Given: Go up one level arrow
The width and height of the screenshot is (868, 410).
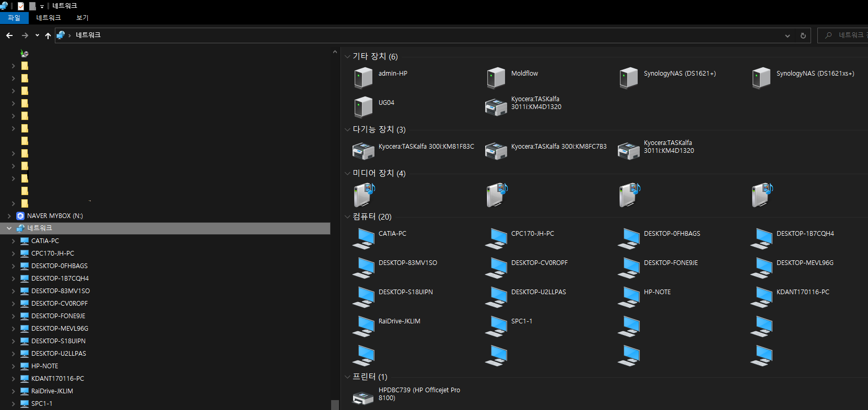Looking at the screenshot, I should (x=48, y=35).
